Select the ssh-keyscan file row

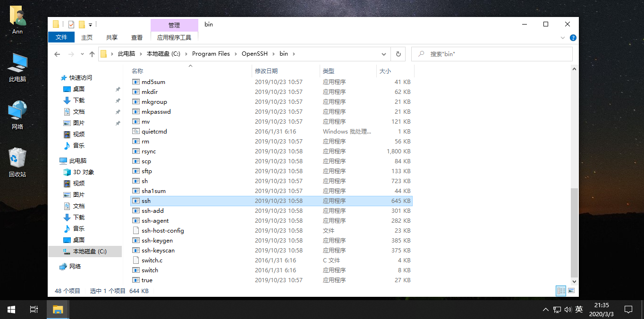(271, 251)
